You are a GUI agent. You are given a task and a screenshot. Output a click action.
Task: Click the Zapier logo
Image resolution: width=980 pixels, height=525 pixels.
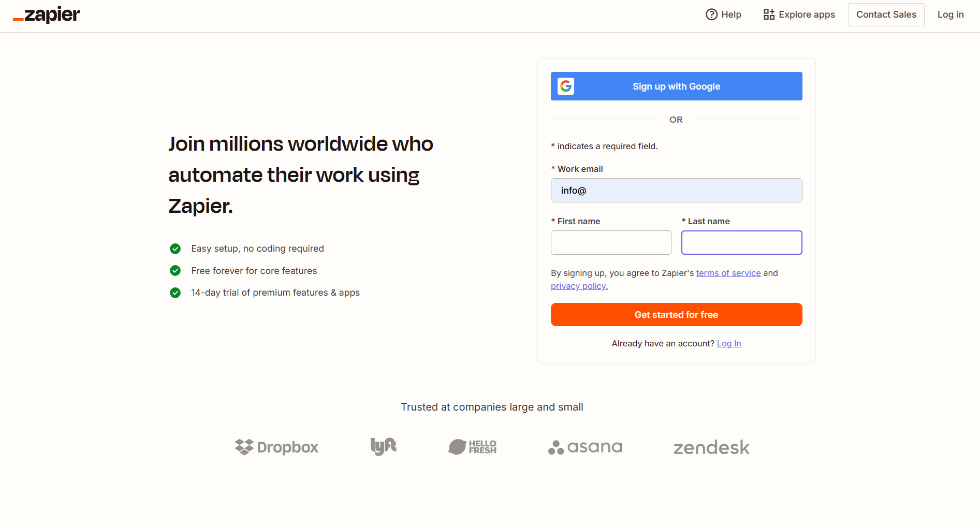click(47, 14)
